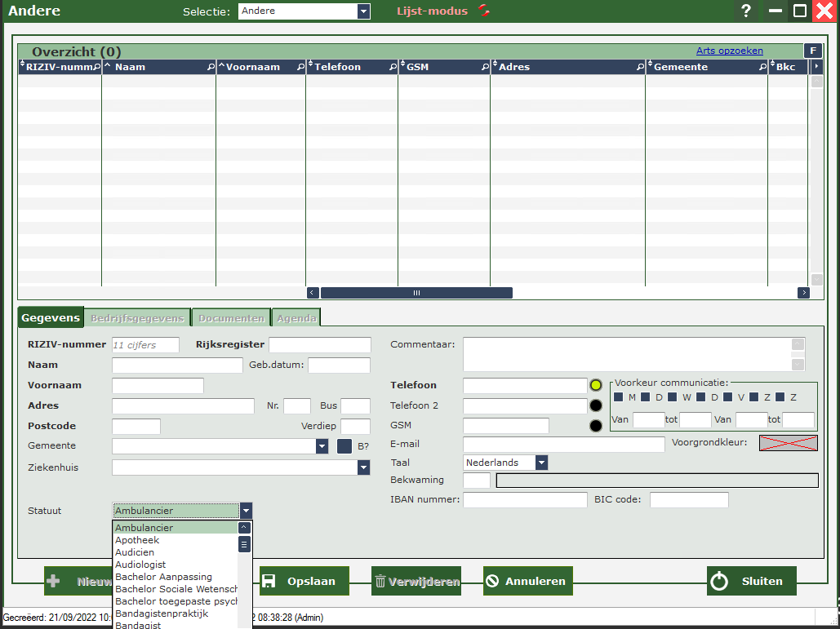Click the search icon in Naam column header
The width and height of the screenshot is (840, 629).
click(x=211, y=67)
